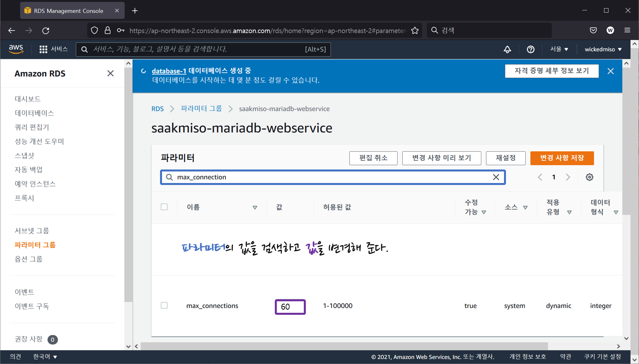
Task: Click the 변경 사항 미리 보기 button
Action: coord(442,158)
